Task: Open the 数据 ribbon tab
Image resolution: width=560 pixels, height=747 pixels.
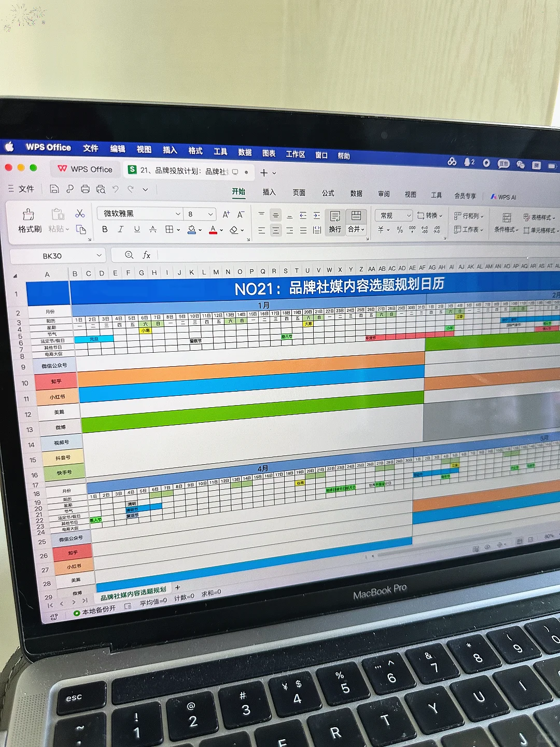Action: click(356, 193)
